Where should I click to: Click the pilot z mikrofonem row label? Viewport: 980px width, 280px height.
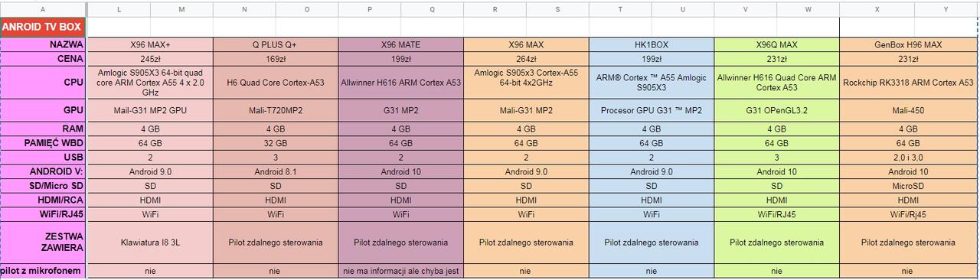[x=44, y=270]
